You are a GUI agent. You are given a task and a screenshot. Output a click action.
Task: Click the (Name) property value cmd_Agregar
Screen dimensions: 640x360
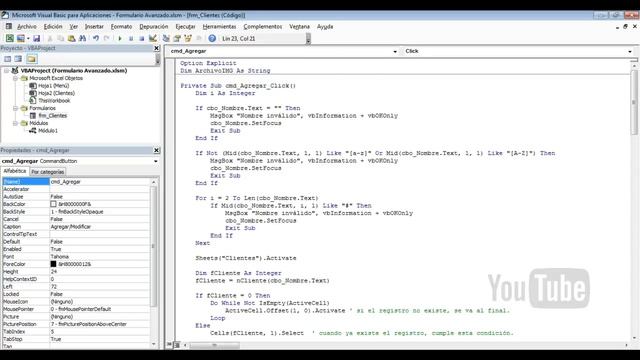[100, 182]
